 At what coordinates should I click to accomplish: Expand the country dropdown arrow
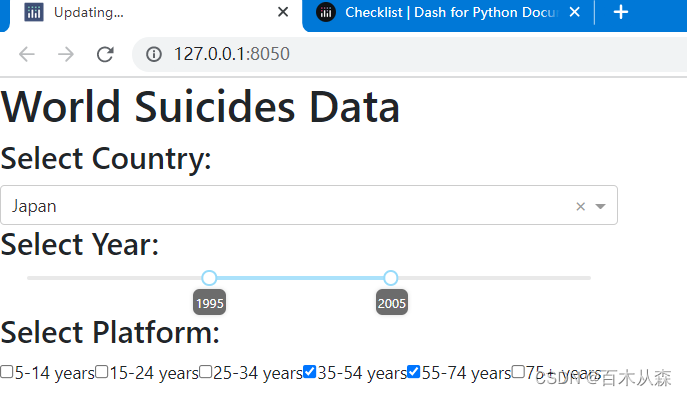pos(600,206)
